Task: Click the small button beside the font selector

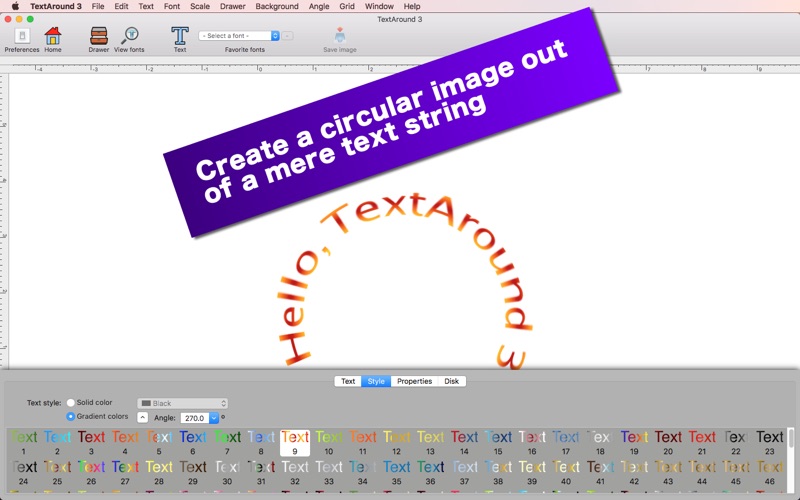Action: pyautogui.click(x=287, y=36)
